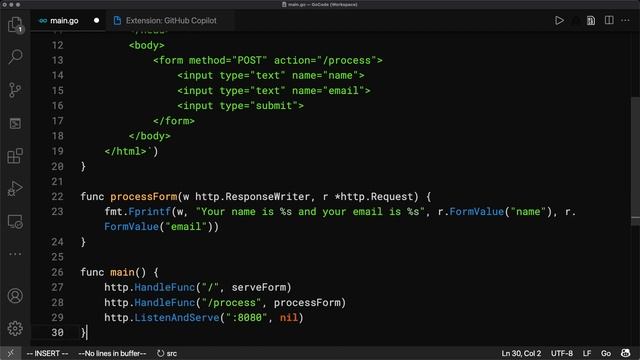Change the LF end of line sequence
This screenshot has height=360, width=640.
click(587, 353)
